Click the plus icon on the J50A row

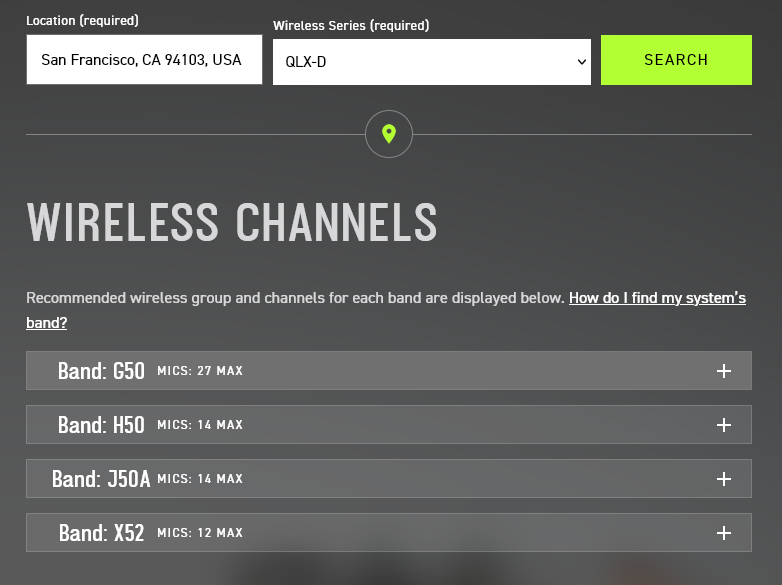pos(724,479)
